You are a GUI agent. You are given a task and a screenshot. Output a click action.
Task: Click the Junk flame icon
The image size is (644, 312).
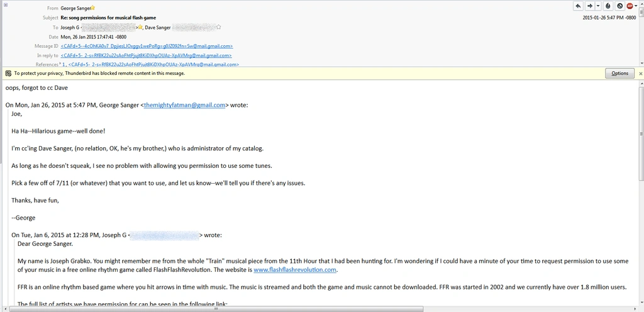pyautogui.click(x=608, y=6)
